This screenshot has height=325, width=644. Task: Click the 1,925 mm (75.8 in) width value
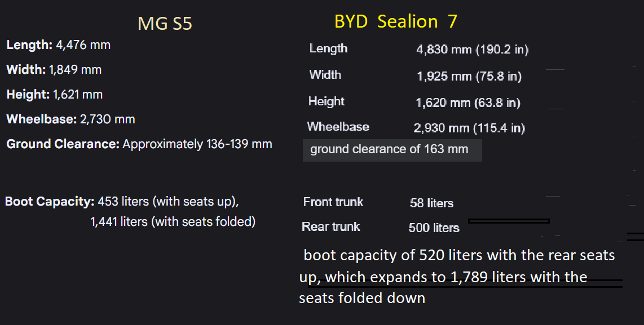469,76
